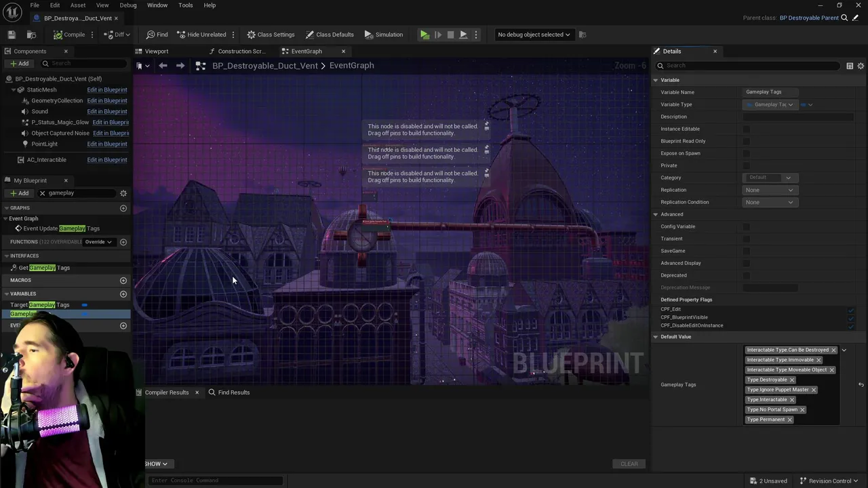Open the function Override dropdown
868x488 pixels.
coord(99,242)
